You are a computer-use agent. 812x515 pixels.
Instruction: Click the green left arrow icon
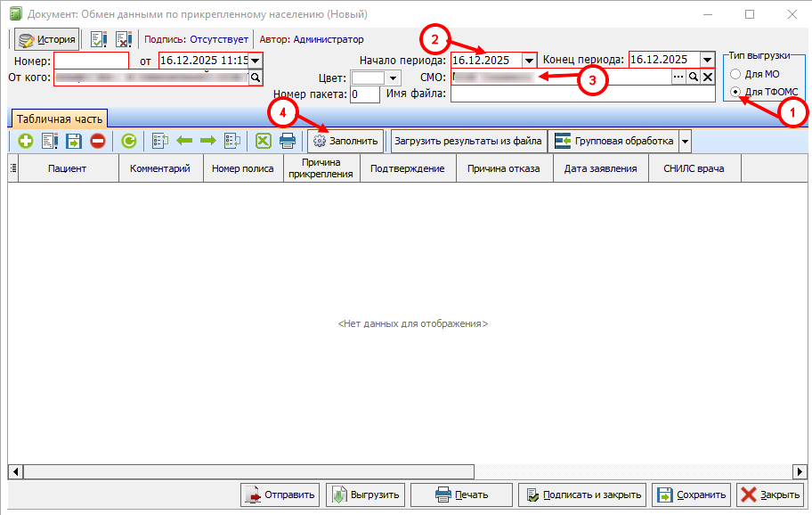point(184,141)
